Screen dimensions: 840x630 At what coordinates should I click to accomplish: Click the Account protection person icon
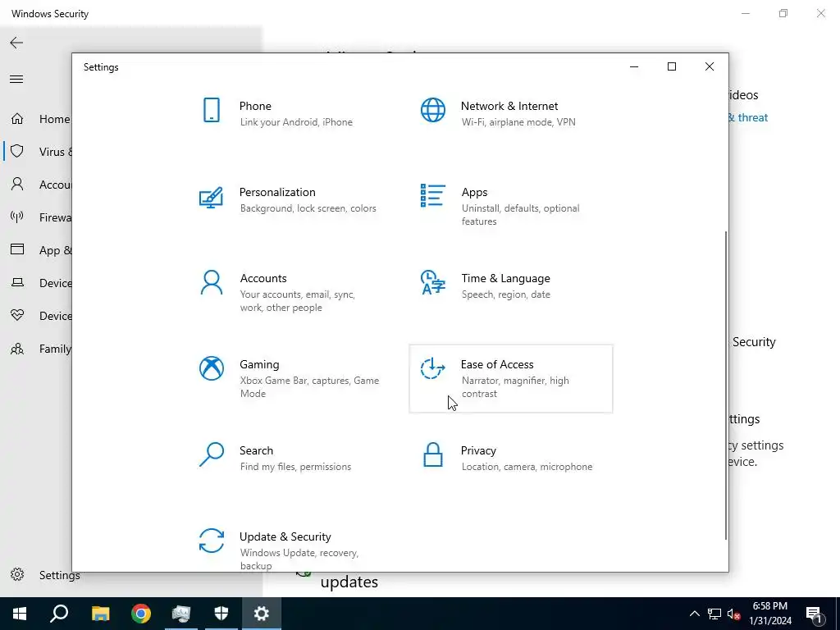click(x=17, y=185)
